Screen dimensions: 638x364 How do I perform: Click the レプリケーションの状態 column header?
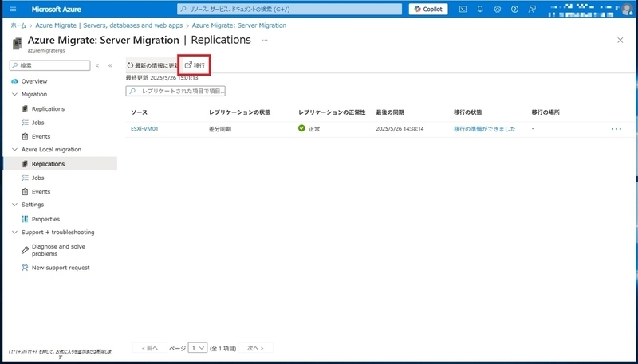pyautogui.click(x=240, y=112)
